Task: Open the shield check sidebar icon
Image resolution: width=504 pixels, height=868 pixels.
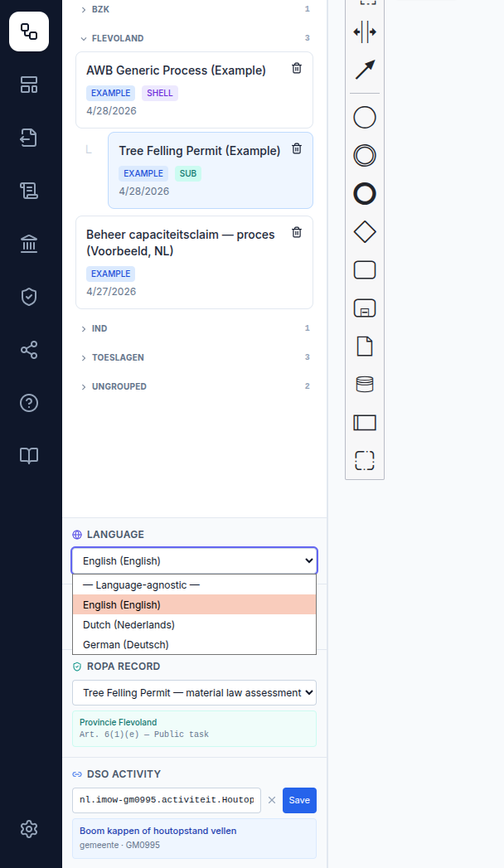Action: pos(29,297)
